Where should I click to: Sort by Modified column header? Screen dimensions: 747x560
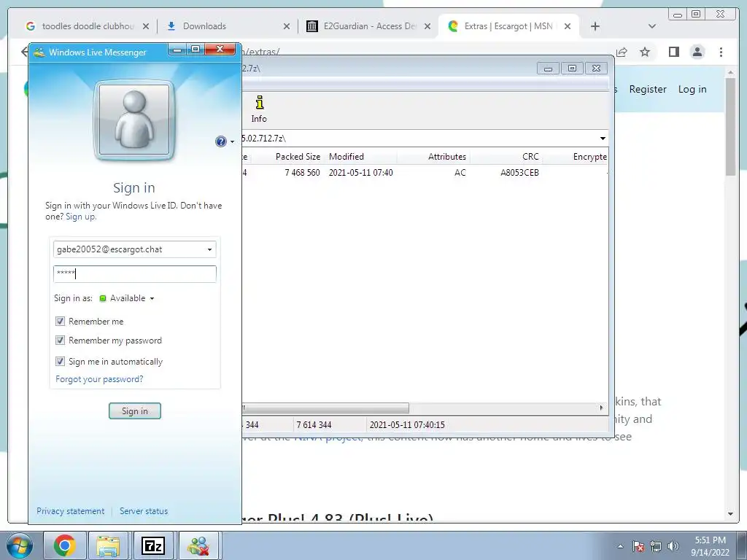(x=360, y=157)
